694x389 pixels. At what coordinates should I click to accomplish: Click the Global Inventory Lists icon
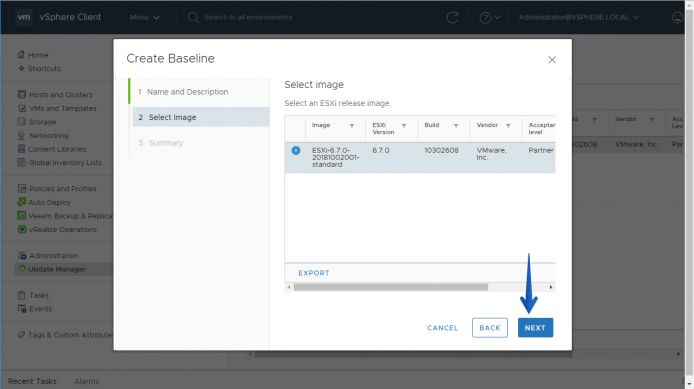point(22,162)
